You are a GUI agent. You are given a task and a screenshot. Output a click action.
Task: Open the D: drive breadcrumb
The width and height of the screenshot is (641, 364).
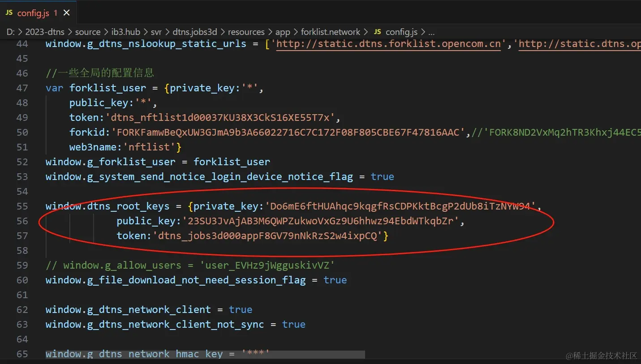[x=11, y=32]
